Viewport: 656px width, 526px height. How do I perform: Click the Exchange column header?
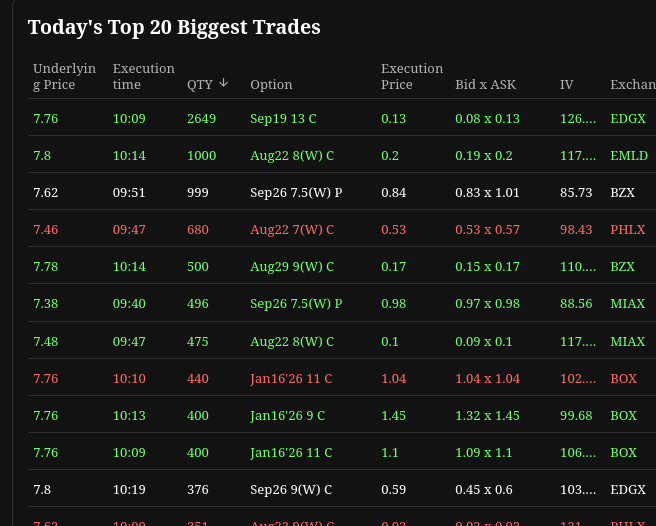point(633,85)
